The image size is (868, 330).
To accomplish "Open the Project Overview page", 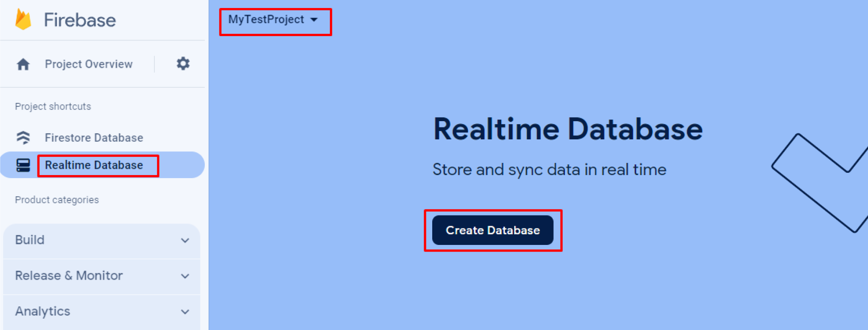I will coord(89,64).
